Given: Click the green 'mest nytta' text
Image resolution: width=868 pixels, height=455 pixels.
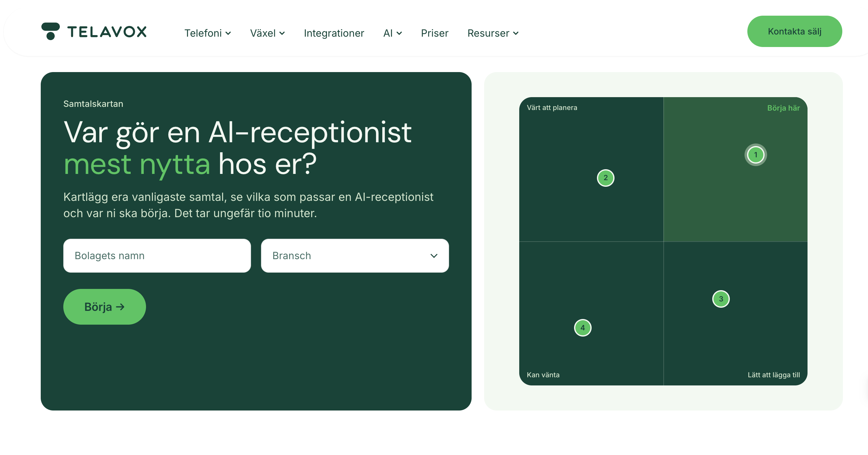Looking at the screenshot, I should (x=137, y=165).
